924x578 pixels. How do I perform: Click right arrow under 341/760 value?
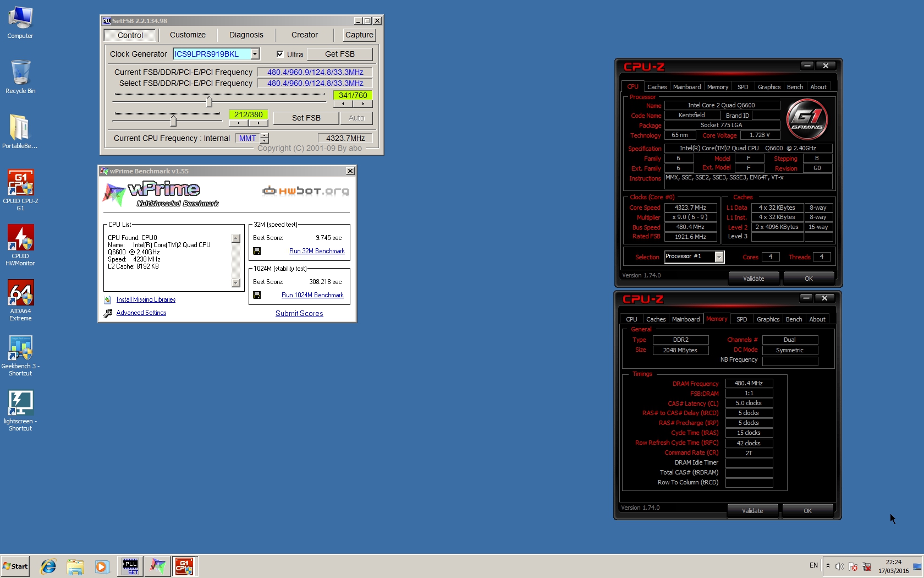tap(363, 103)
